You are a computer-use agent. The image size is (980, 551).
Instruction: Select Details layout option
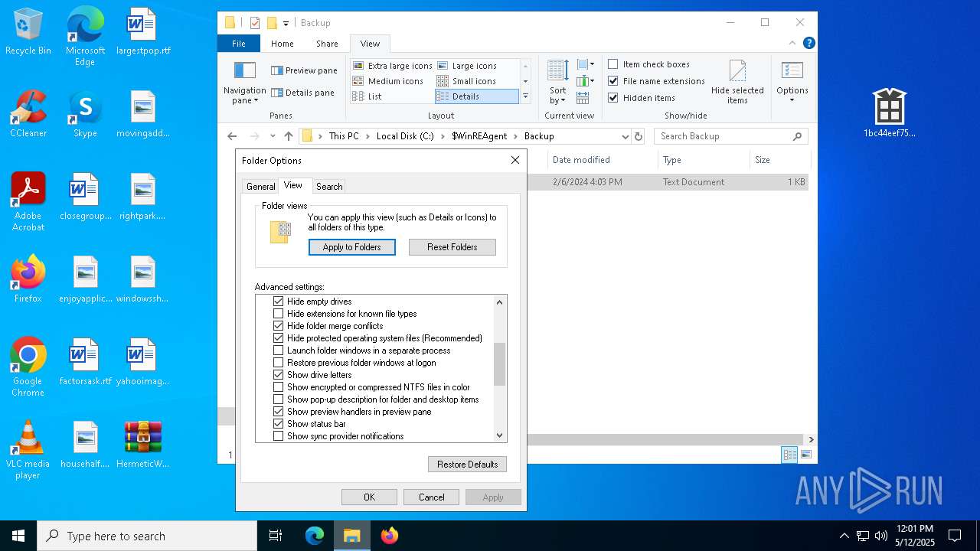[x=476, y=96]
